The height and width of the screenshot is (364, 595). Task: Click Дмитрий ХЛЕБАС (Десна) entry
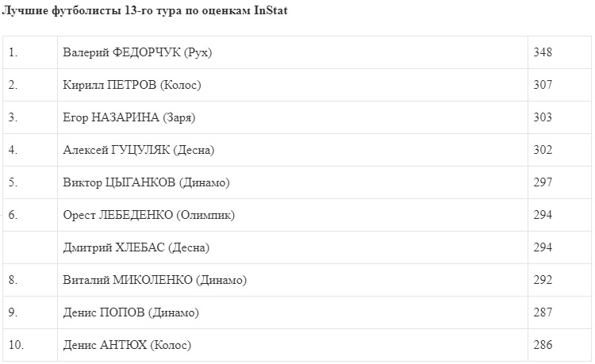(136, 247)
